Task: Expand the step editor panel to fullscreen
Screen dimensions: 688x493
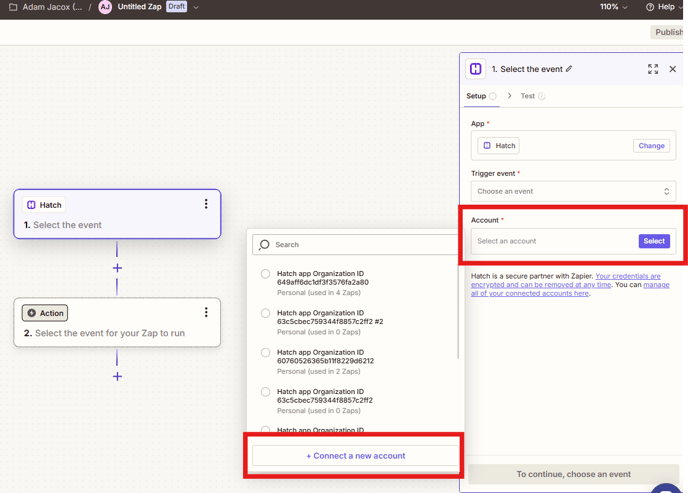Action: pyautogui.click(x=653, y=69)
